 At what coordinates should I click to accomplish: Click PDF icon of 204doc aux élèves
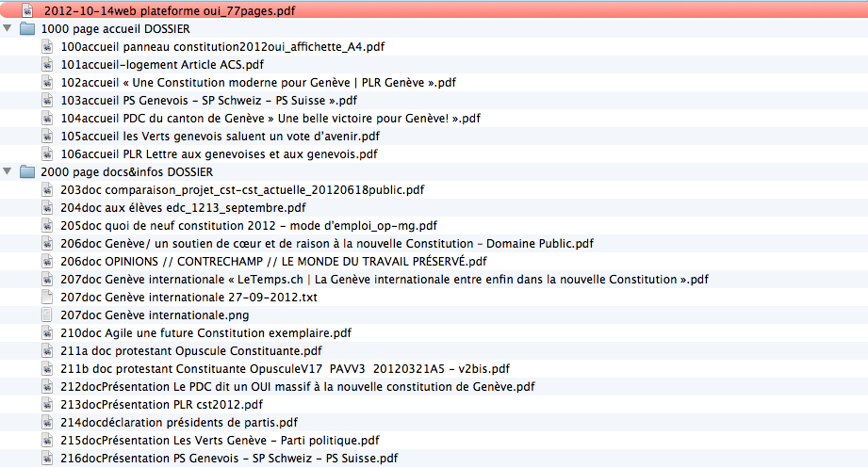pyautogui.click(x=48, y=207)
